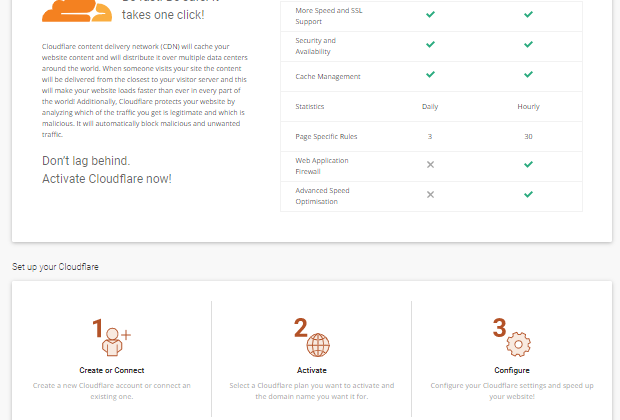Click the green checkmark in Web Application Firewall row
Viewport: 620px width, 420px height.
click(x=528, y=165)
